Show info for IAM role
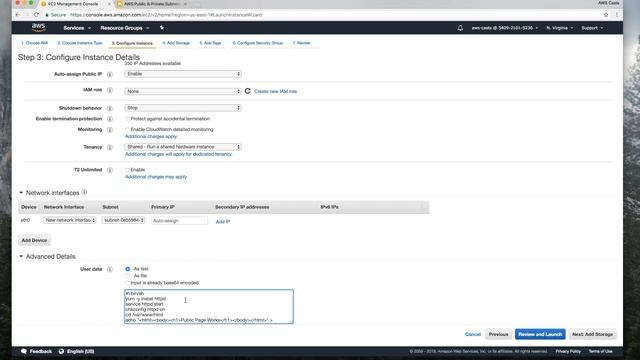Image resolution: width=640 pixels, height=360 pixels. point(110,90)
